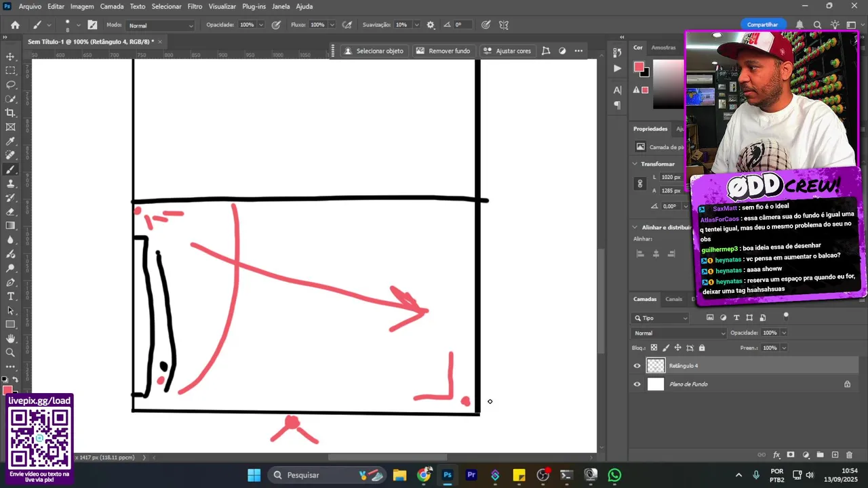The height and width of the screenshot is (488, 868).
Task: Select the Rectangular Marquee tool
Action: (10, 70)
